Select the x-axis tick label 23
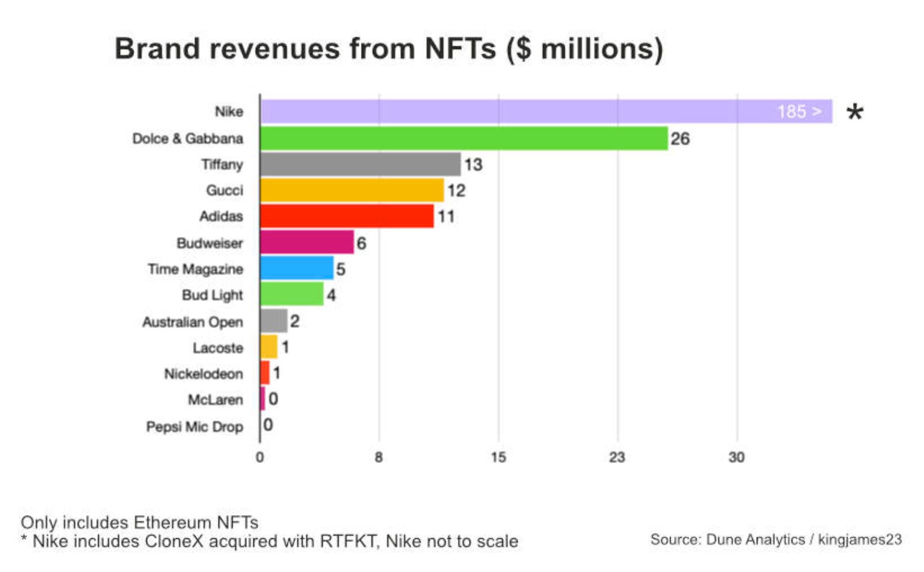 coord(617,457)
